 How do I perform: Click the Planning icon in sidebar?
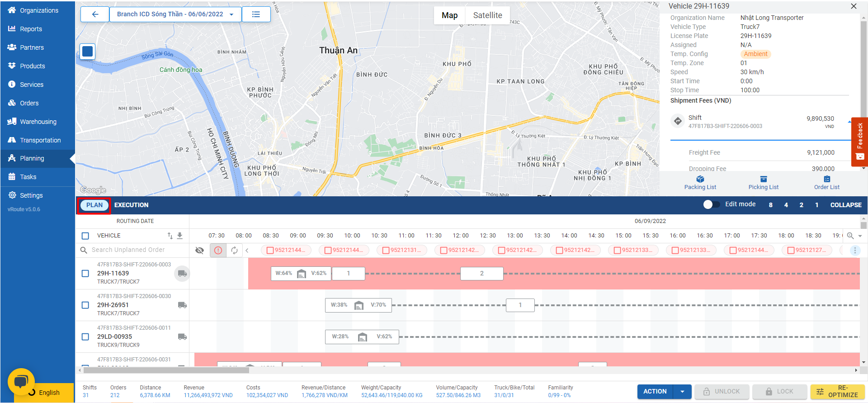coord(12,158)
